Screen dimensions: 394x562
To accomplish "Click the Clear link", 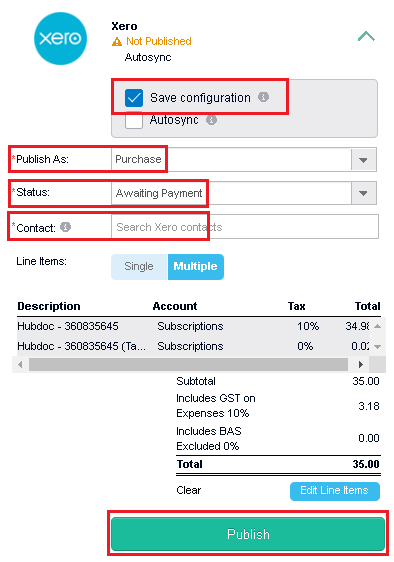I will pos(189,490).
